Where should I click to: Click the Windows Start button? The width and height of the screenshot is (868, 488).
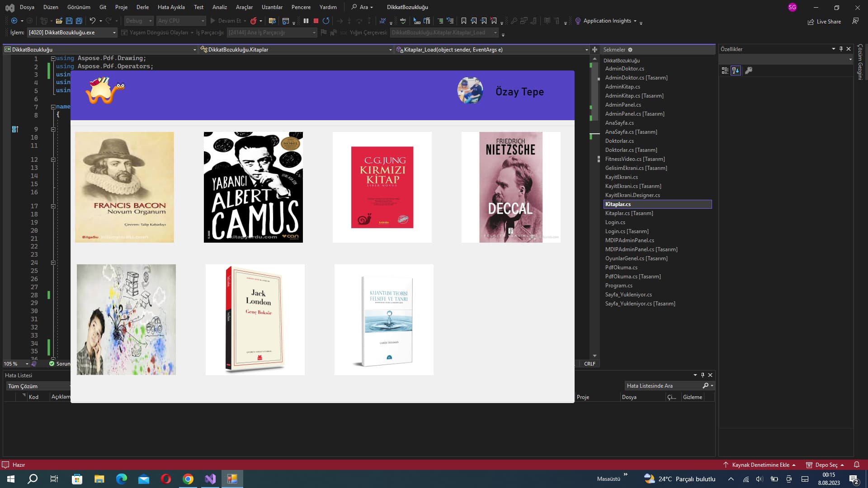[x=11, y=479]
